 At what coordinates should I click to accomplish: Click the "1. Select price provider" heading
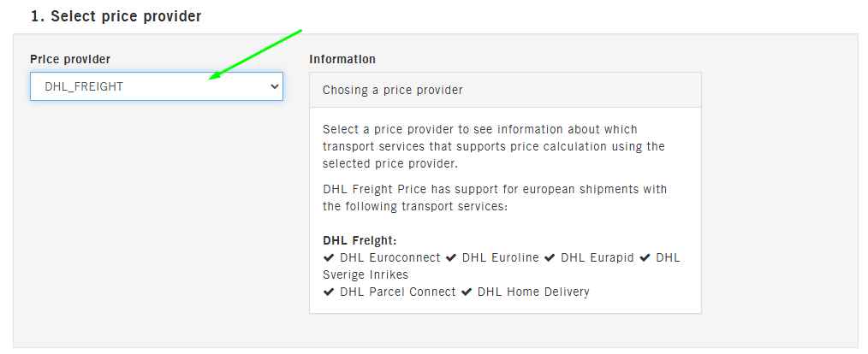(116, 16)
